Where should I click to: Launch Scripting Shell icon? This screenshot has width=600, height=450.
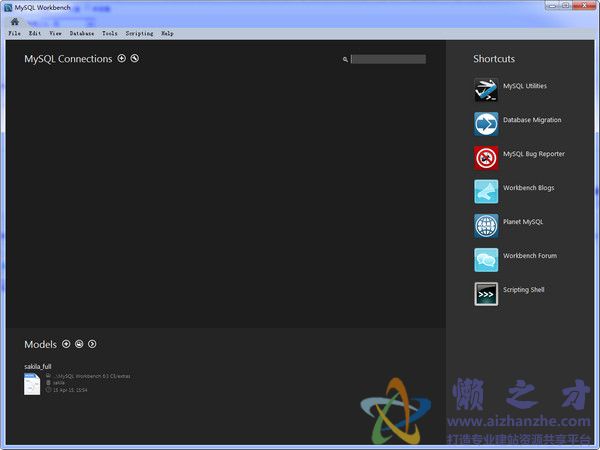pyautogui.click(x=486, y=294)
